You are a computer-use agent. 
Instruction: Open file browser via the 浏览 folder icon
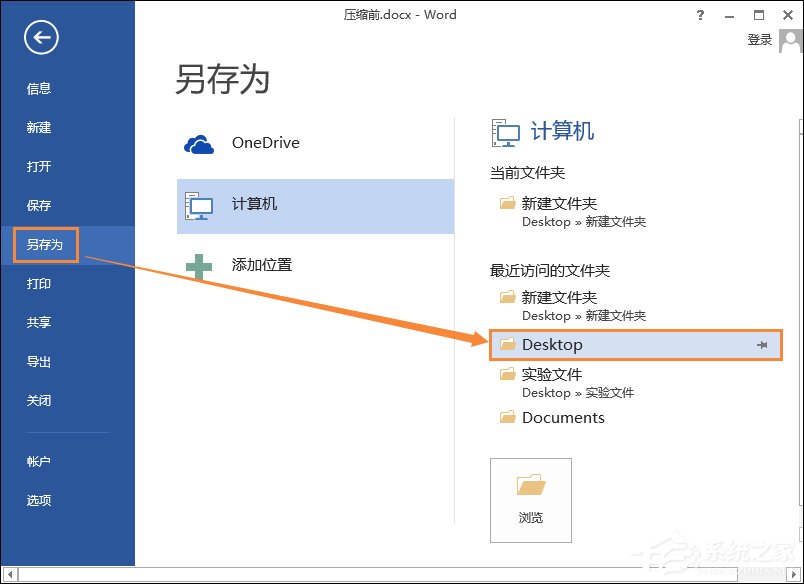pyautogui.click(x=530, y=488)
